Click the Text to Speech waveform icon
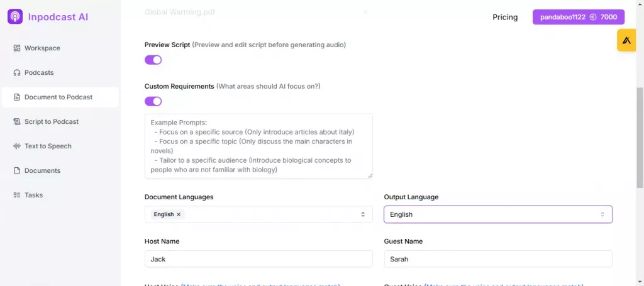The height and width of the screenshot is (286, 644). 17,146
